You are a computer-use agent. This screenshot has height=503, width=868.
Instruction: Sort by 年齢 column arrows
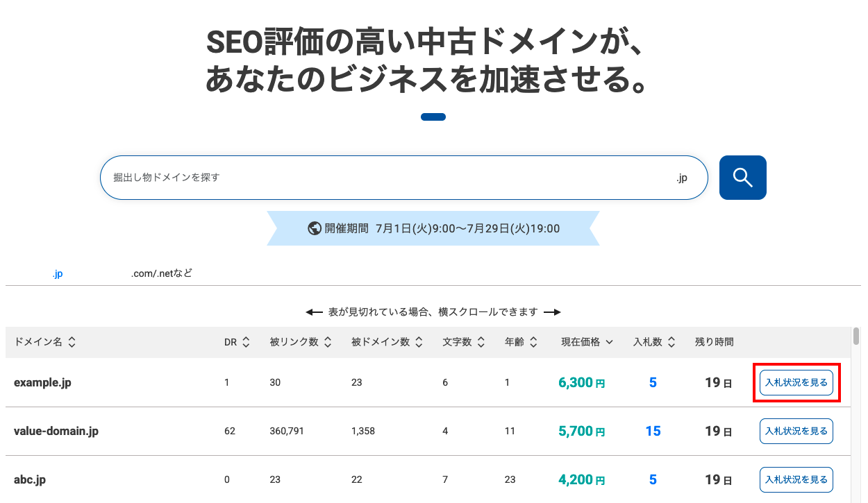[x=533, y=342]
